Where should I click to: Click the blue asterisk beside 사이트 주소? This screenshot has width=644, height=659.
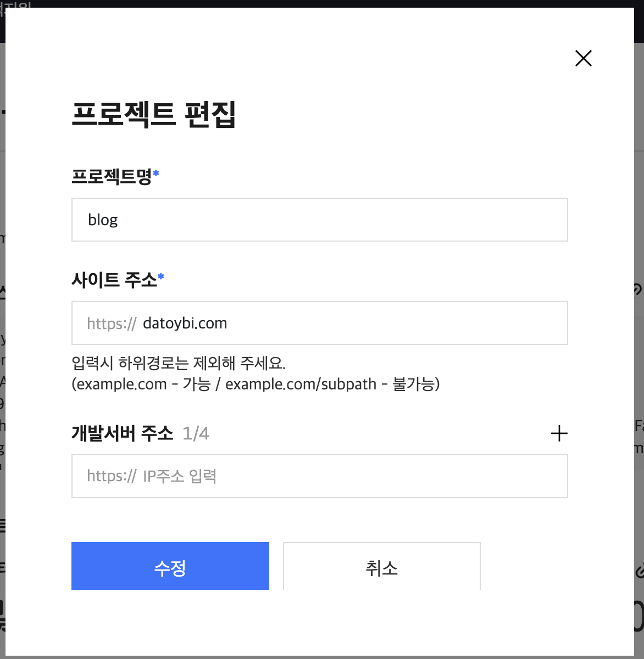coord(161,277)
